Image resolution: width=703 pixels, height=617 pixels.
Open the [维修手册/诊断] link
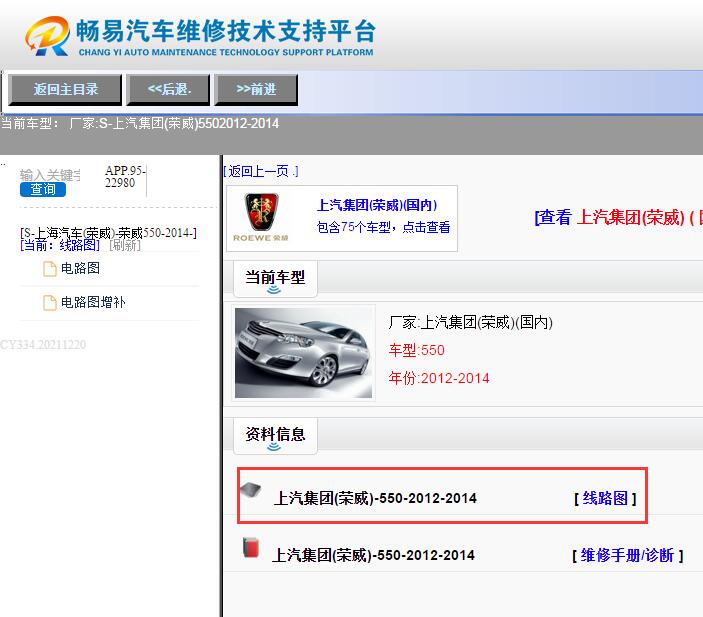pos(628,555)
